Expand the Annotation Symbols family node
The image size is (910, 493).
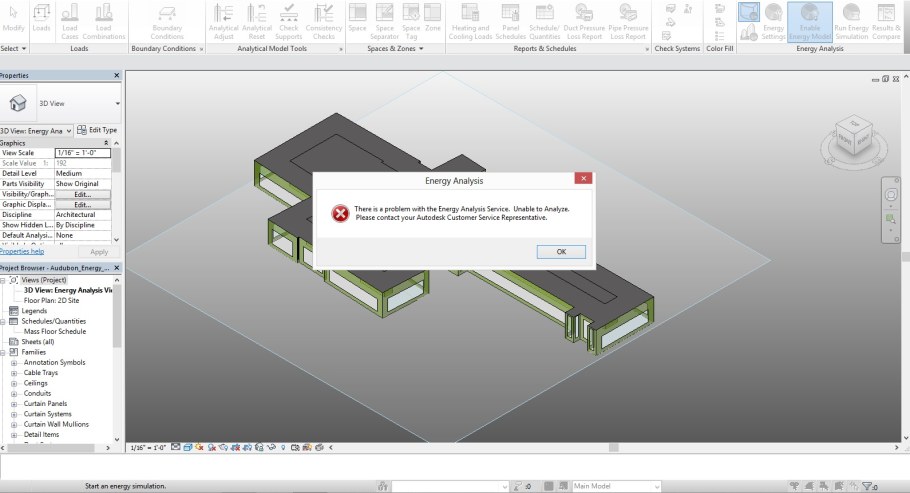coord(14,363)
